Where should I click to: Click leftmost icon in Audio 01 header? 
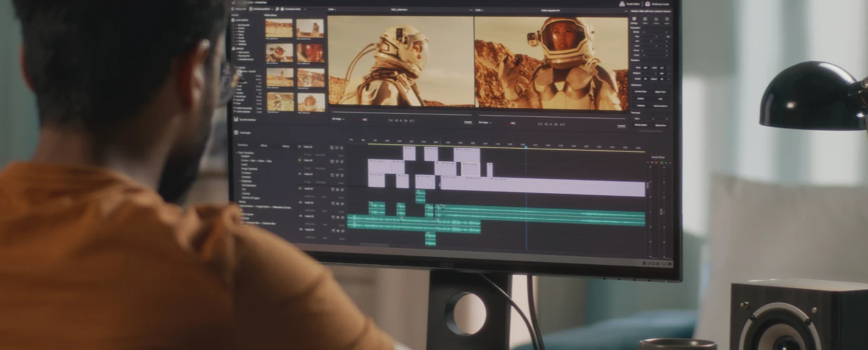[332, 189]
